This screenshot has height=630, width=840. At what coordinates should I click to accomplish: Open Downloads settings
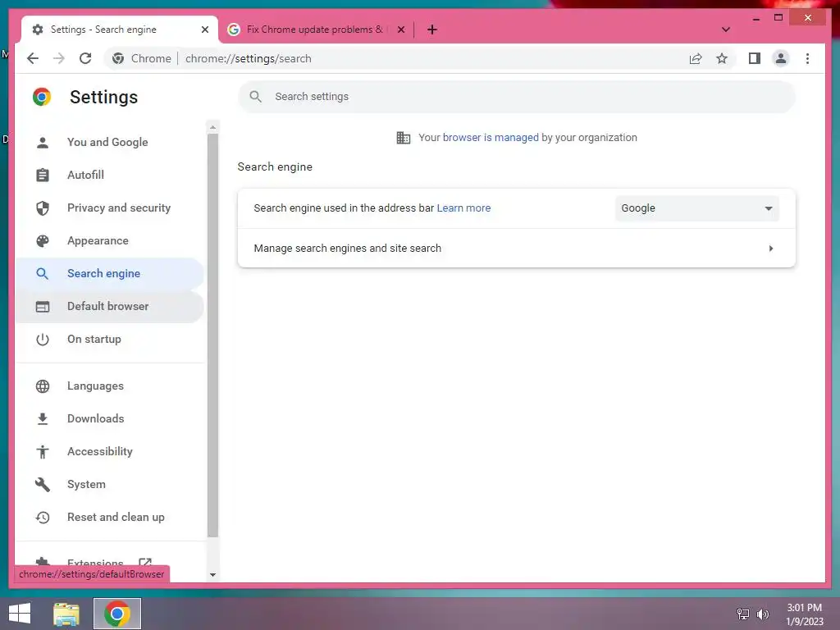[109, 418]
